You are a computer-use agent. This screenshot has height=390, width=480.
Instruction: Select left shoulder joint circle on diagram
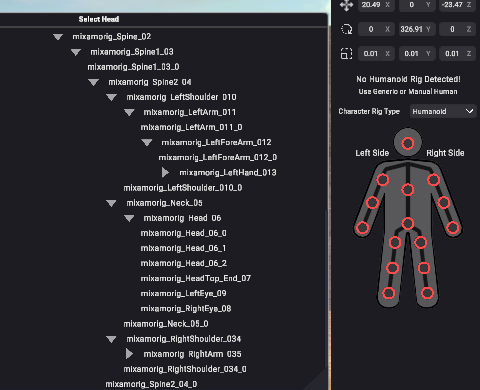click(x=383, y=180)
